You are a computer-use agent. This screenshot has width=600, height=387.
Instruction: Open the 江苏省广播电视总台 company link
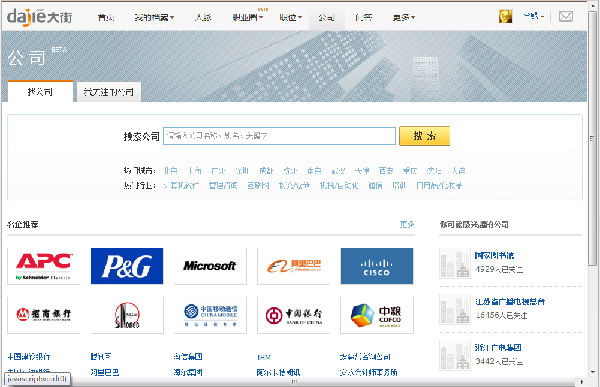[x=510, y=302]
